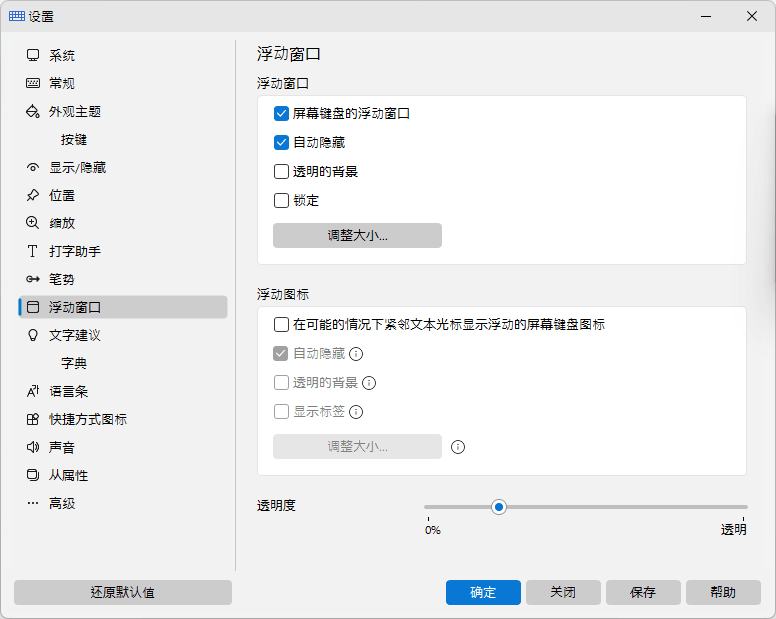The height and width of the screenshot is (619, 776).
Task: Click the eye icon beside 显示/隐藏
Action: (33, 168)
